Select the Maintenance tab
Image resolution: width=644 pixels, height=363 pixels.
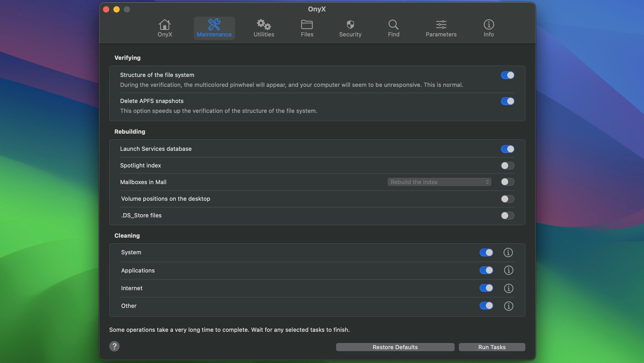tap(214, 28)
